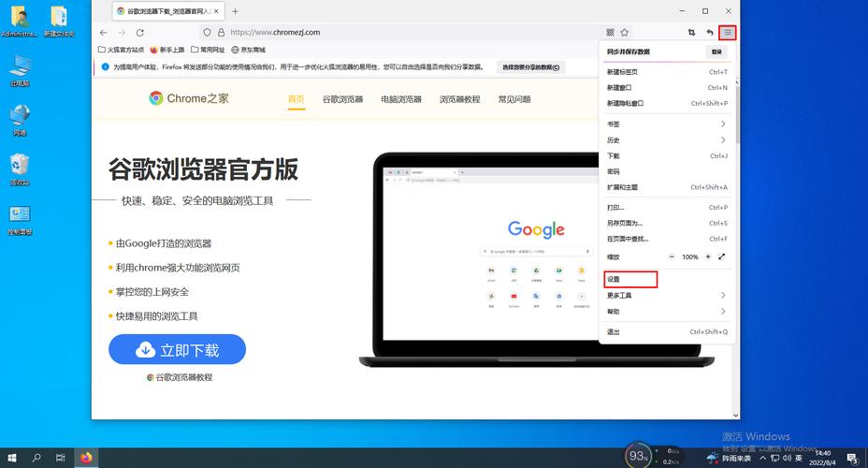The height and width of the screenshot is (468, 868).
Task: Click the padlock site security icon
Action: (221, 33)
